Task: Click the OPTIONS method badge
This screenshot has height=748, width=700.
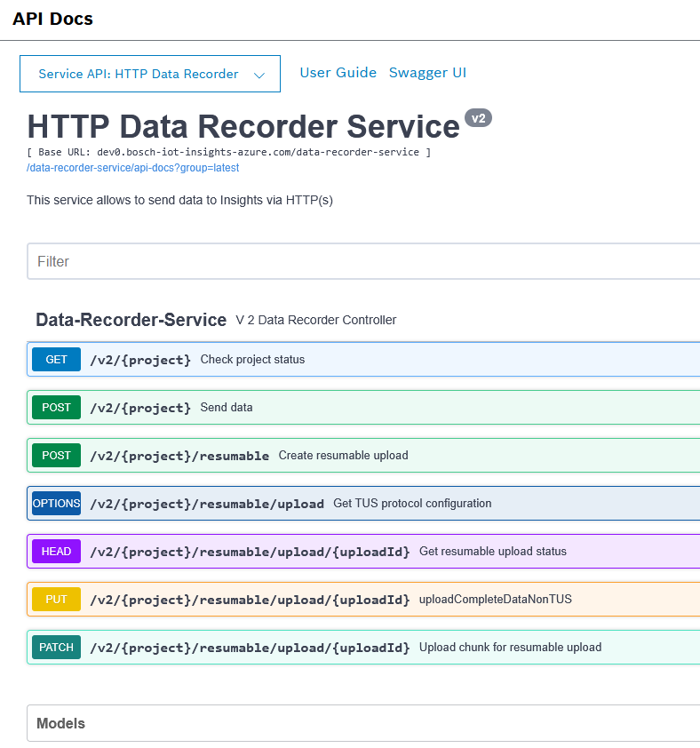Action: coord(56,504)
